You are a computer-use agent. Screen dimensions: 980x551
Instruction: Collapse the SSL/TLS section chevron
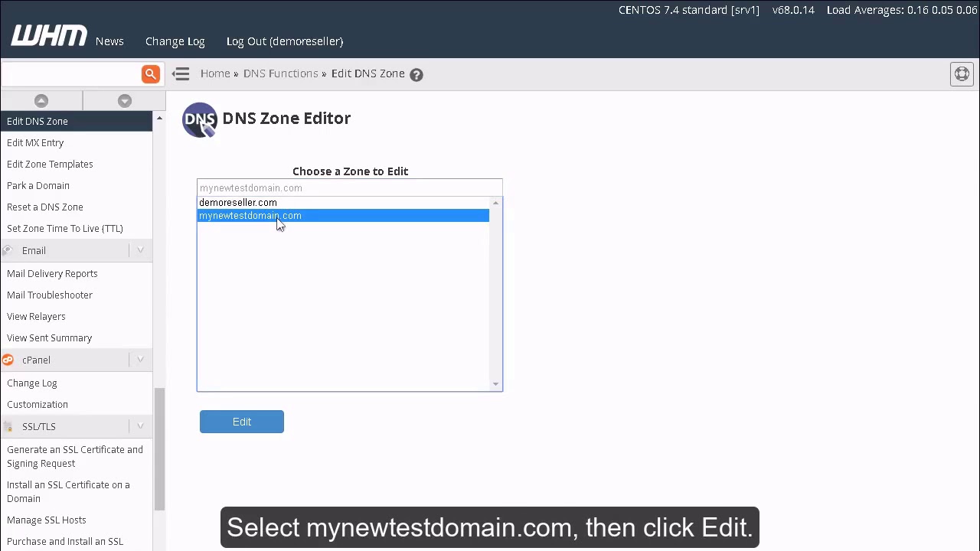coord(140,426)
